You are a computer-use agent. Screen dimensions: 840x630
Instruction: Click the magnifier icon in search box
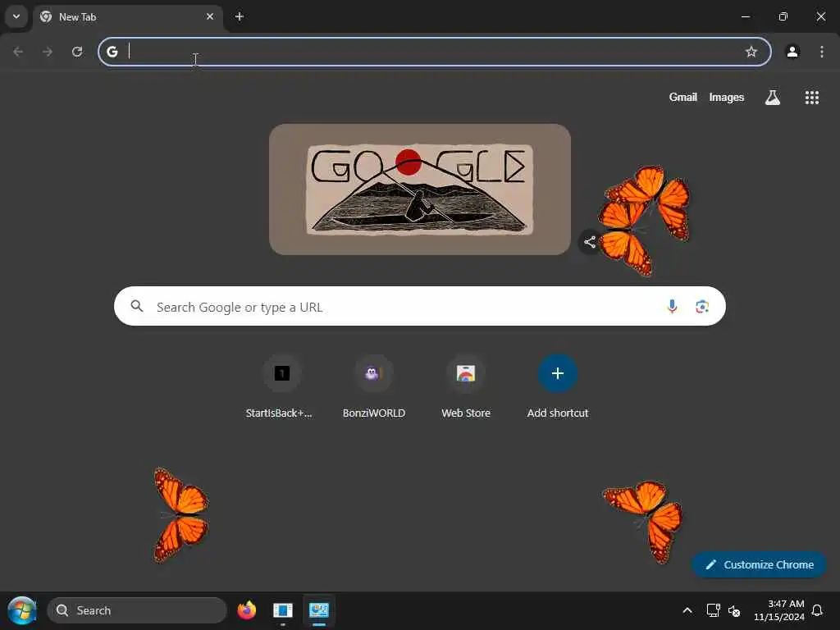point(137,306)
